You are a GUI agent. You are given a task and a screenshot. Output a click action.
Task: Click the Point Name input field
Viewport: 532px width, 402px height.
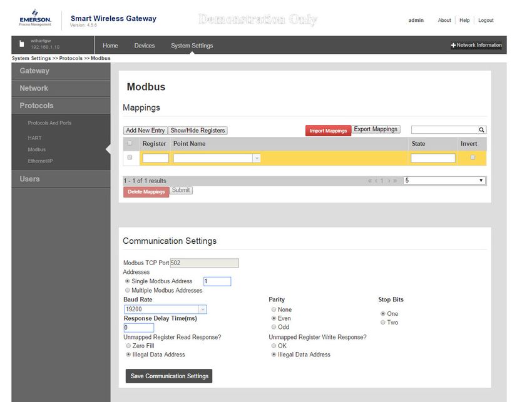point(213,158)
